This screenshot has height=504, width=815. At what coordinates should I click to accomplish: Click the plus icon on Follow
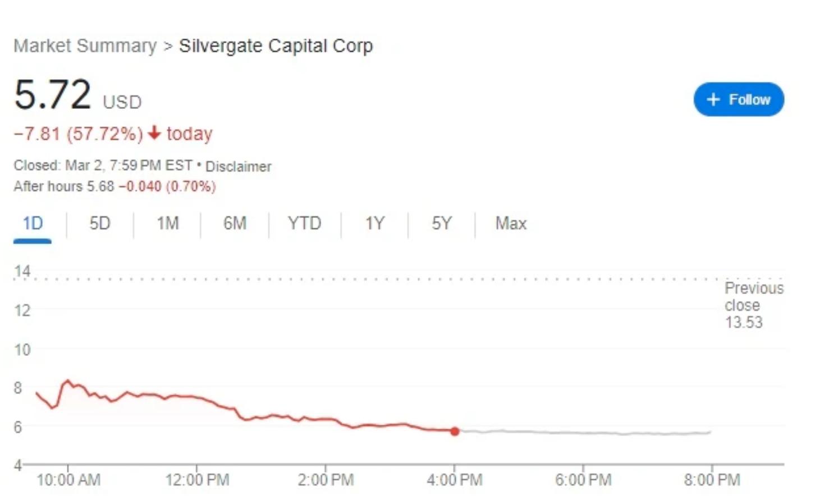click(713, 99)
